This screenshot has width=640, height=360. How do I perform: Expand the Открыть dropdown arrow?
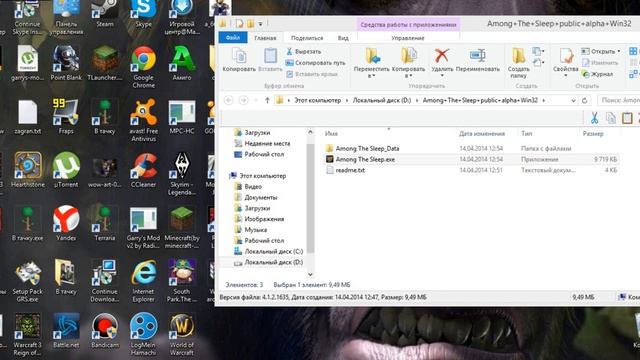(619, 51)
